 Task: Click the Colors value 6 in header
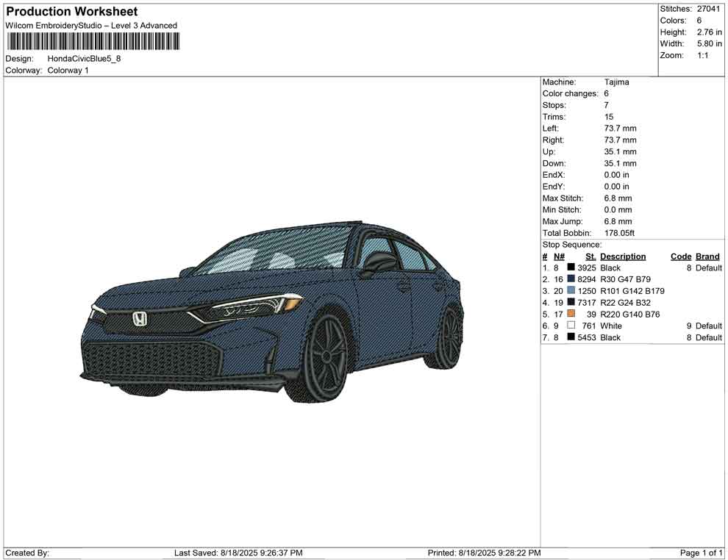pos(699,21)
